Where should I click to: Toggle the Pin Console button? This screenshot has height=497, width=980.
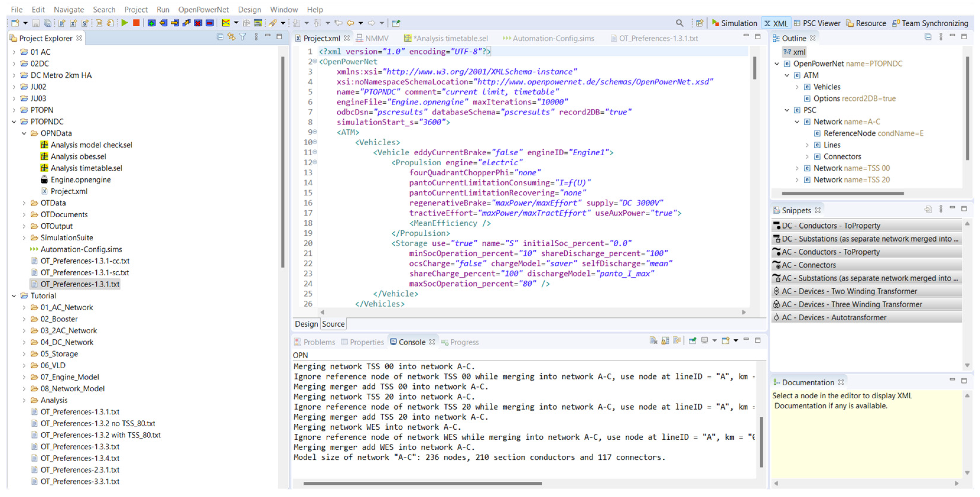(692, 340)
